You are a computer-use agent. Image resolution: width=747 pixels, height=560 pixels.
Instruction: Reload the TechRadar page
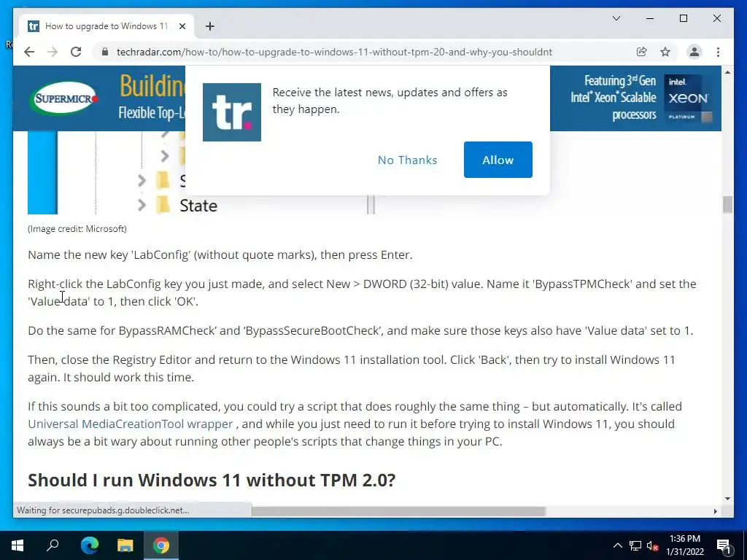coord(76,52)
